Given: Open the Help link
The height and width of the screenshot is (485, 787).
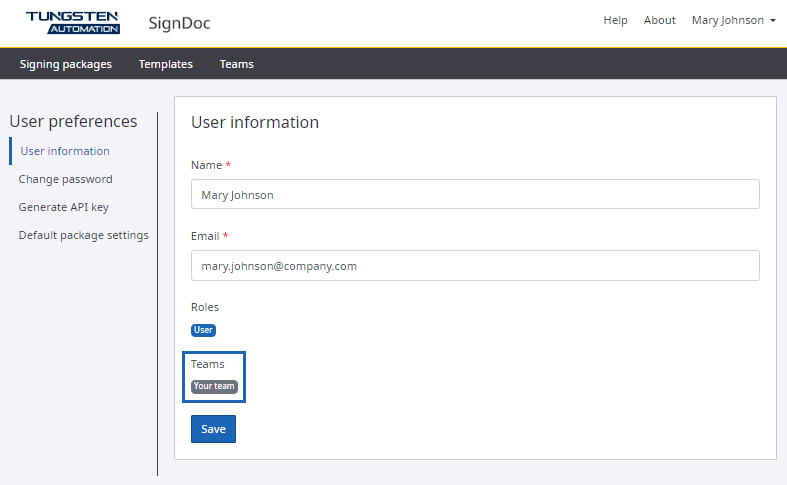Looking at the screenshot, I should click(615, 20).
